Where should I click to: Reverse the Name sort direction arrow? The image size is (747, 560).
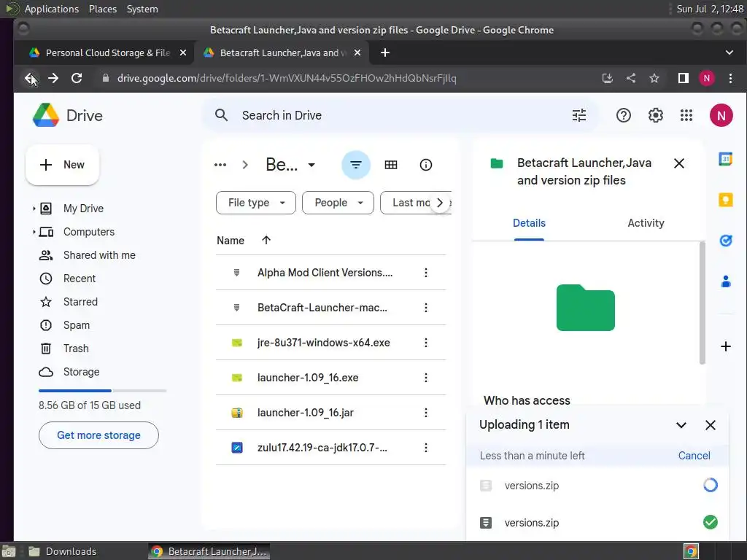coord(266,240)
